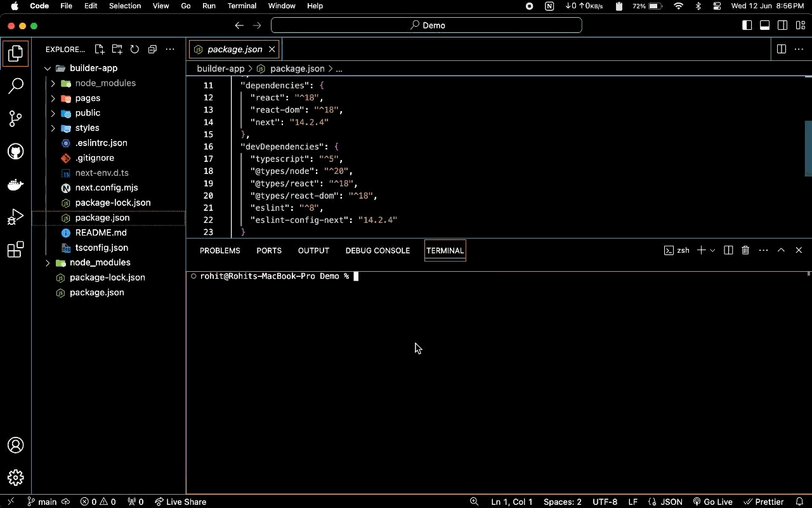The width and height of the screenshot is (812, 508).
Task: Expand the styles folder
Action: pyautogui.click(x=53, y=128)
